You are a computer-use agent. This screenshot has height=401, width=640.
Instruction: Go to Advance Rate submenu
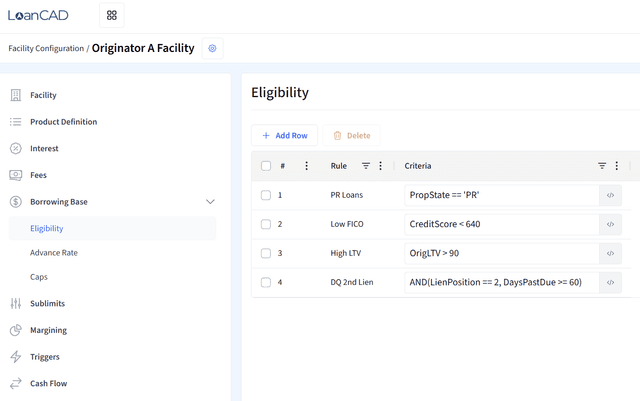(54, 253)
